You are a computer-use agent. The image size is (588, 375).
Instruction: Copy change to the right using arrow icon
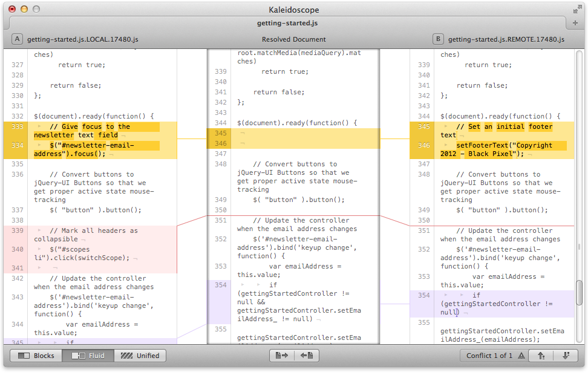point(282,356)
